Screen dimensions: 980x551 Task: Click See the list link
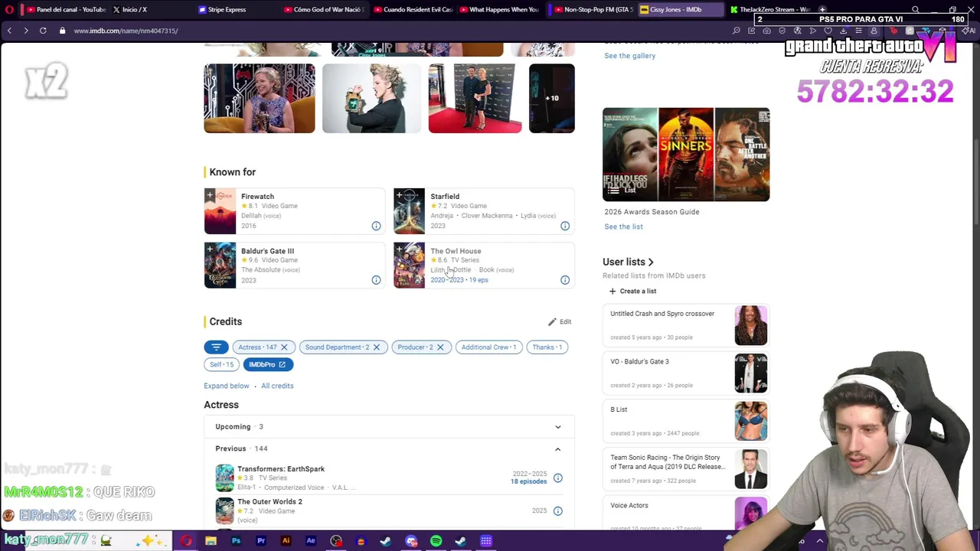(623, 227)
